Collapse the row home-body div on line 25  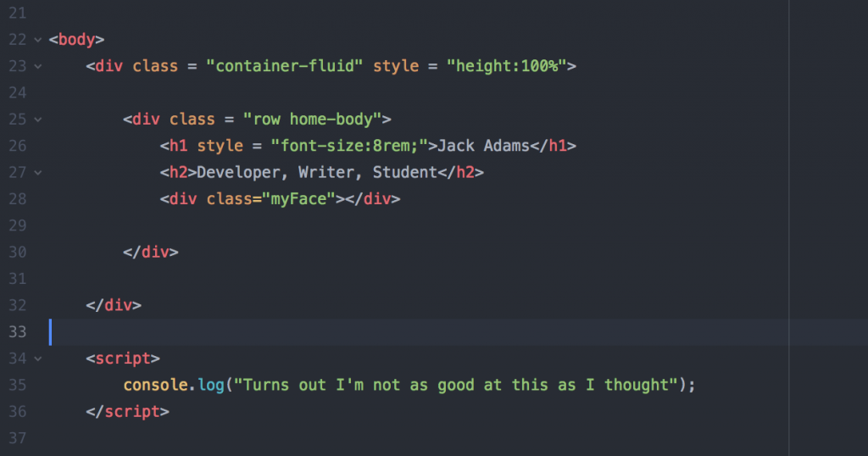coord(37,120)
